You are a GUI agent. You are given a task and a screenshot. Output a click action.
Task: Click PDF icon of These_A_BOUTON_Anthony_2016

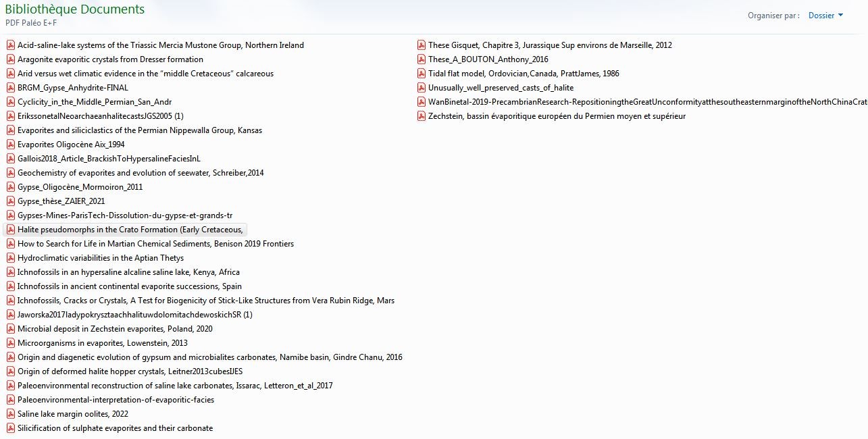(422, 59)
